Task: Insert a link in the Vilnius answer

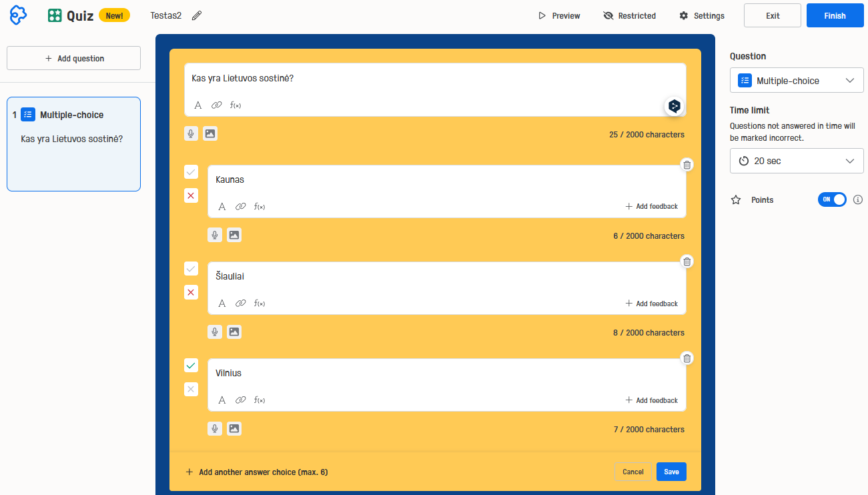Action: point(241,400)
